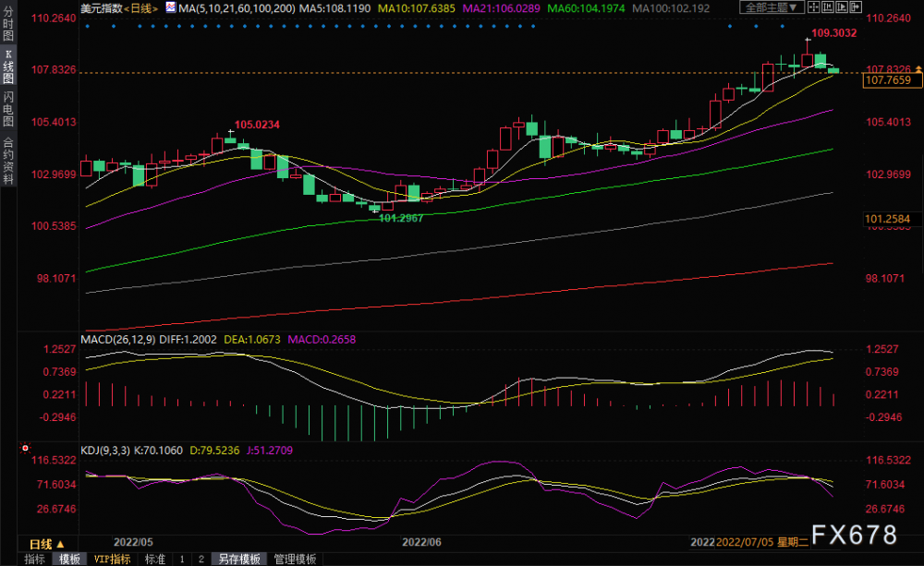
Task: Switch to K线图 view in sidebar
Action: point(8,66)
